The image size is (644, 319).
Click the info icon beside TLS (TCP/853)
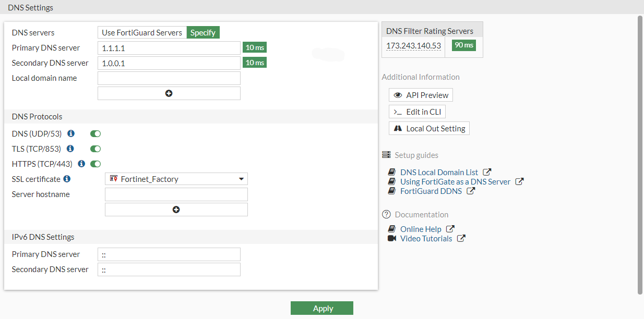pos(70,149)
